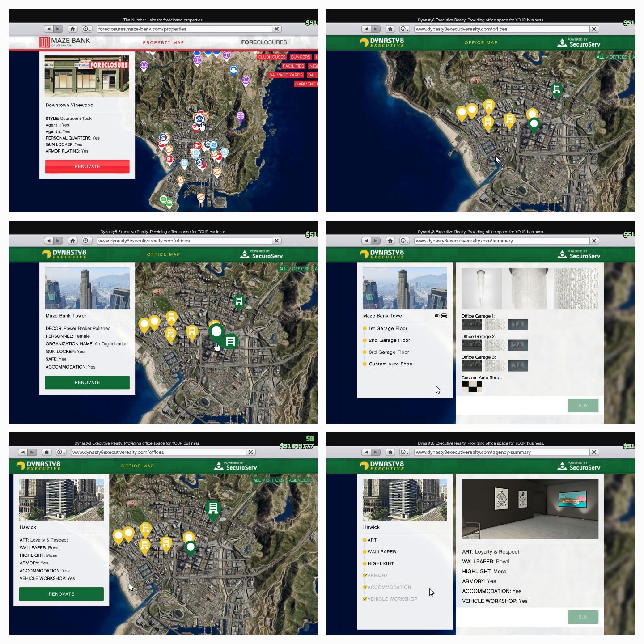The height and width of the screenshot is (644, 644).
Task: Click the foreclosures.maze-bank.com address field
Action: point(184,29)
